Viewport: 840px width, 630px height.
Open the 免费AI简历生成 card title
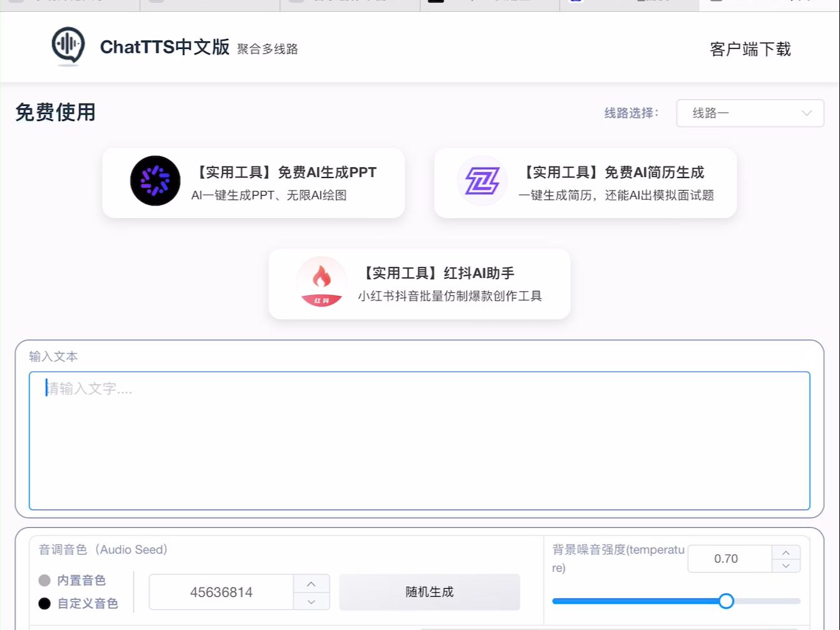click(613, 172)
